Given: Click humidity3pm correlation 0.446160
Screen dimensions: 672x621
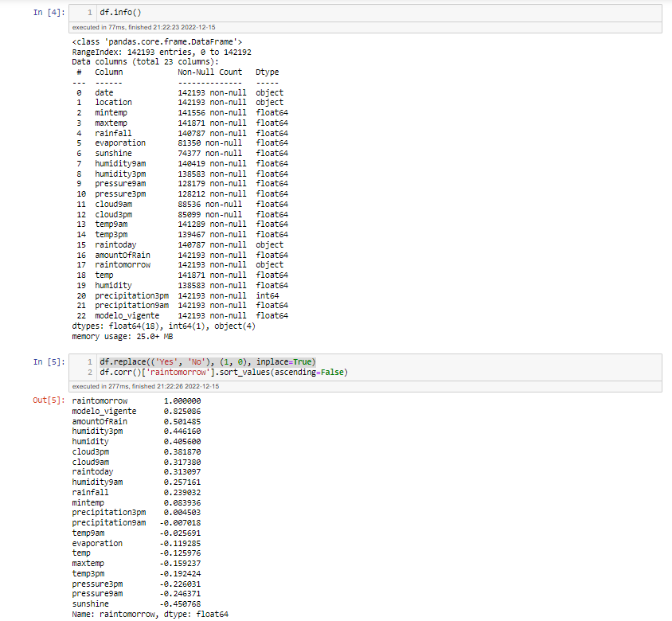Looking at the screenshot, I should (x=182, y=432).
